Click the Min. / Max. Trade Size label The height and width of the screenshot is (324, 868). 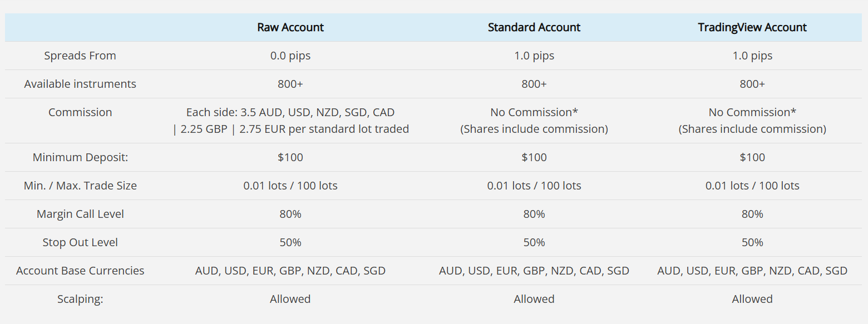click(80, 186)
